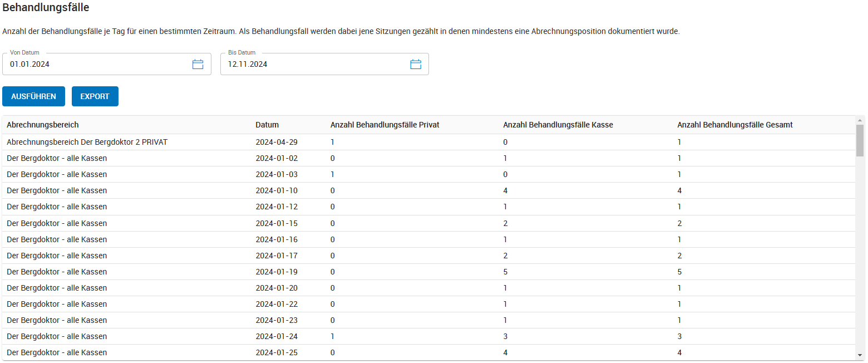This screenshot has width=868, height=363.
Task: Click the EXPORT button
Action: (95, 96)
